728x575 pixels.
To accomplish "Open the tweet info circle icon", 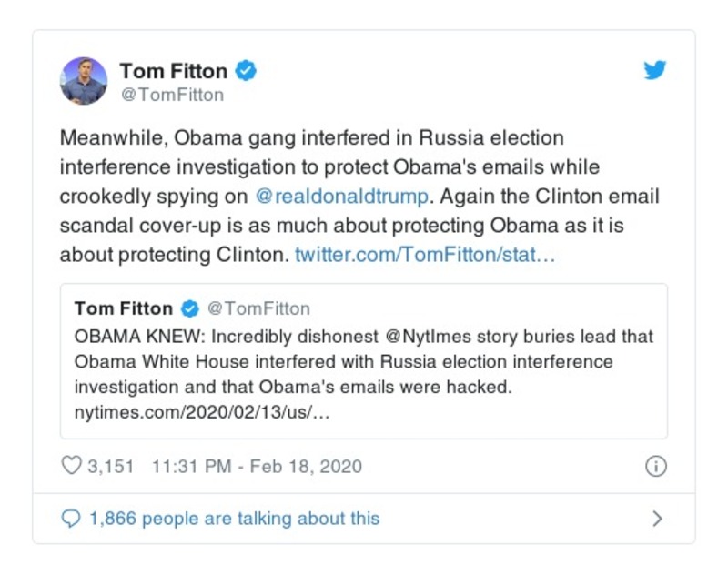I will 655,467.
